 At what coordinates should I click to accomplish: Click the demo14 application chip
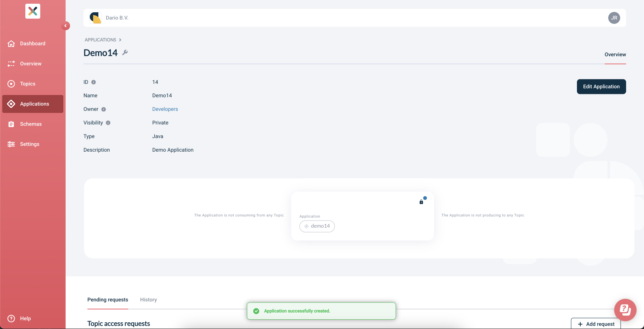317,226
